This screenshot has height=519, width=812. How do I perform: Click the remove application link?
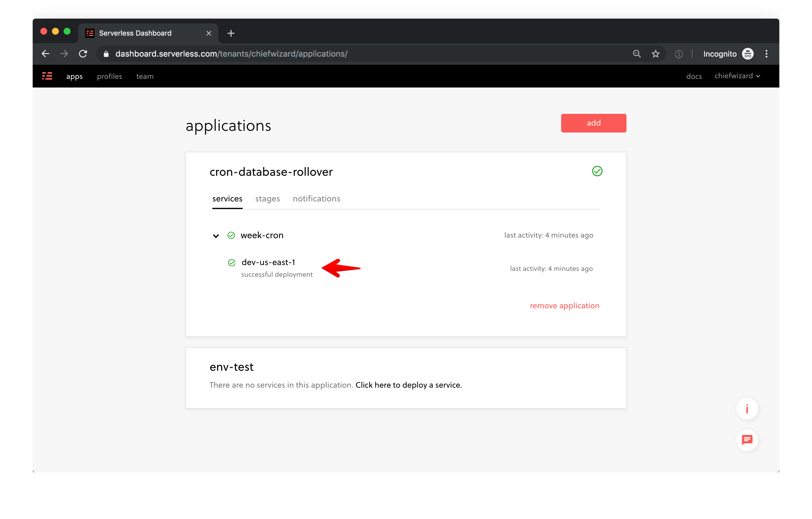point(564,305)
